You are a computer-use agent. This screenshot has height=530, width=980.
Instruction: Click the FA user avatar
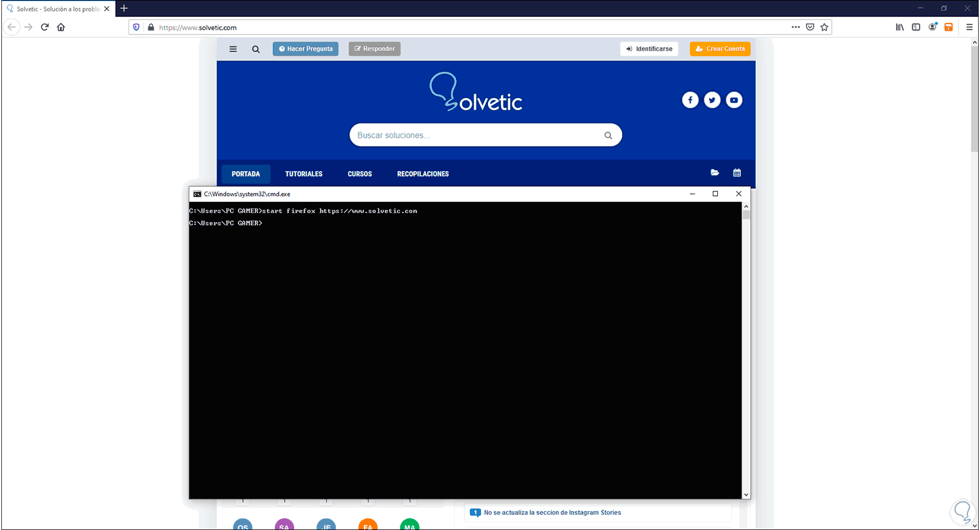point(368,525)
